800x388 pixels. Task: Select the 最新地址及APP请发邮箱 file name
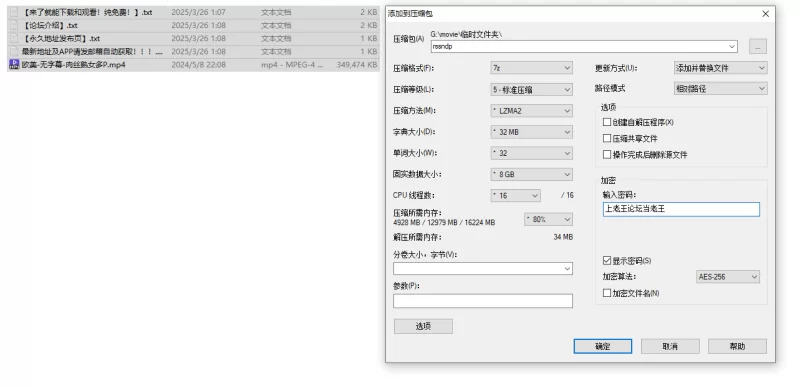tap(92, 52)
